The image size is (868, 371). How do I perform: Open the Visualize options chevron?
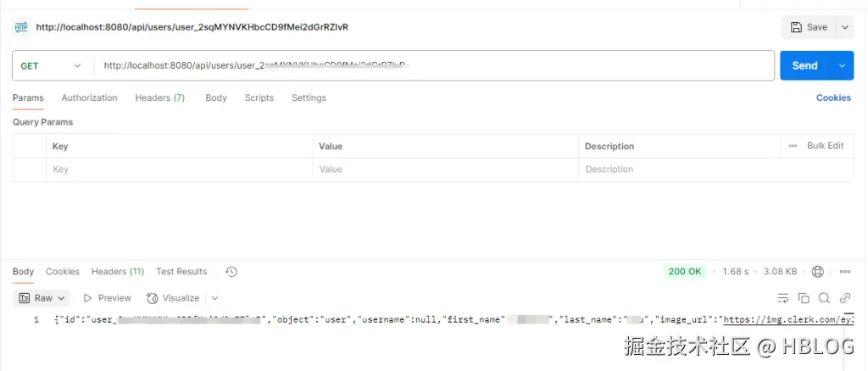214,298
